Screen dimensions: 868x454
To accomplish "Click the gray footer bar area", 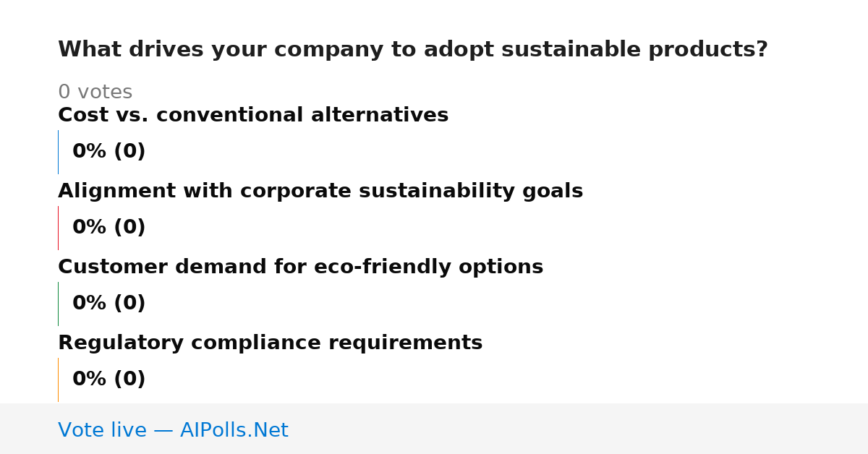I will pos(434,429).
